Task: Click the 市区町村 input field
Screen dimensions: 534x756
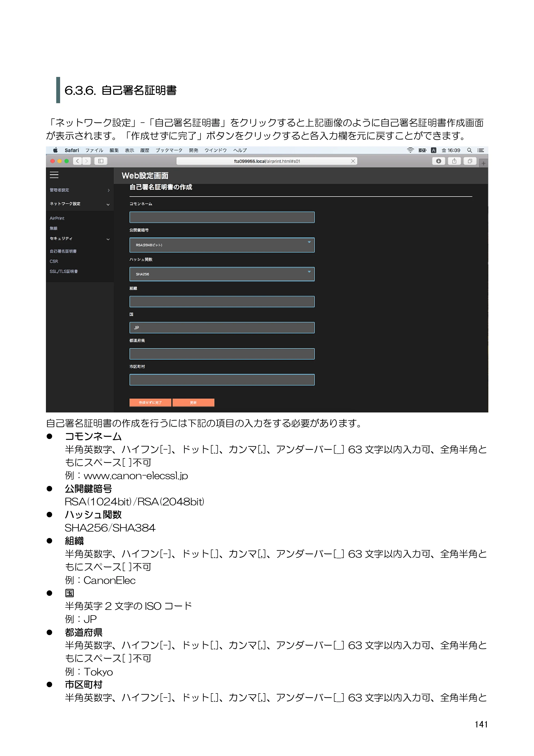Action: tap(222, 380)
